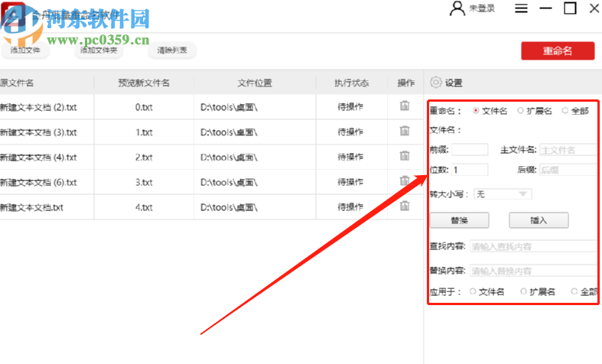Delete row 新建文本文档 (3).txt with trash icon
Screen dimensions: 602x364
(405, 131)
